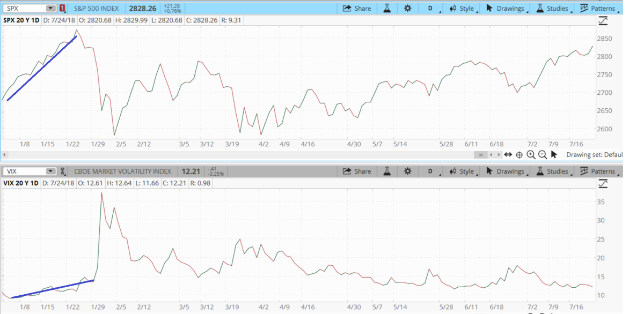The height and width of the screenshot is (314, 644).
Task: Click Share button on SPX chart
Action: tap(357, 8)
